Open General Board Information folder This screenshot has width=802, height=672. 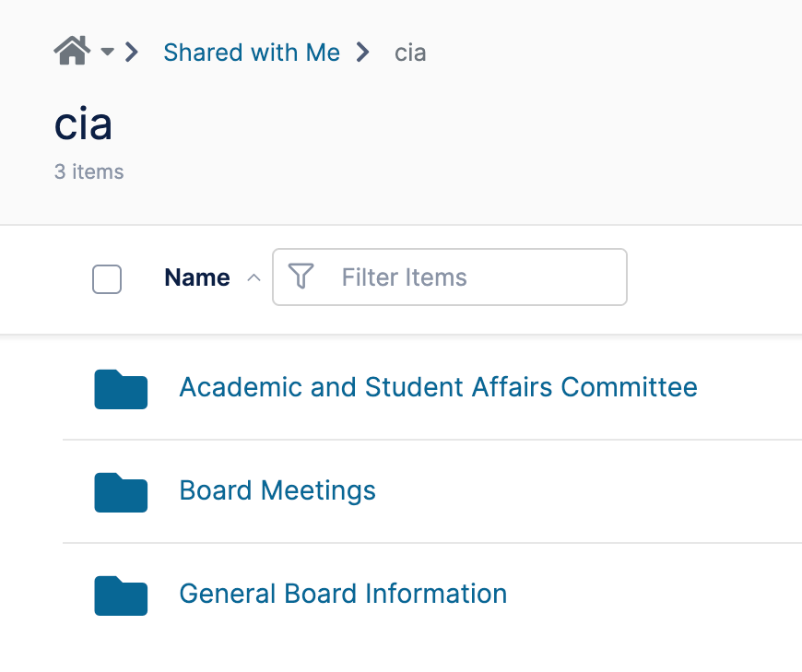click(343, 594)
